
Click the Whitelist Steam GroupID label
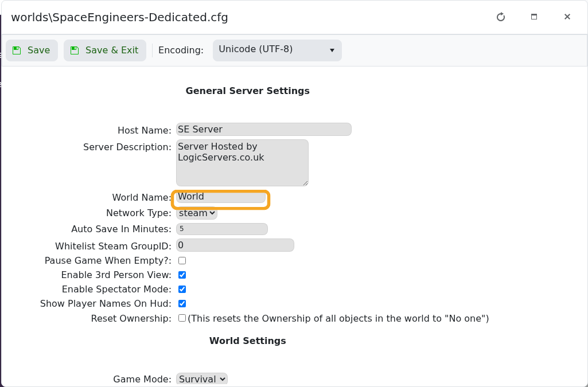click(113, 246)
